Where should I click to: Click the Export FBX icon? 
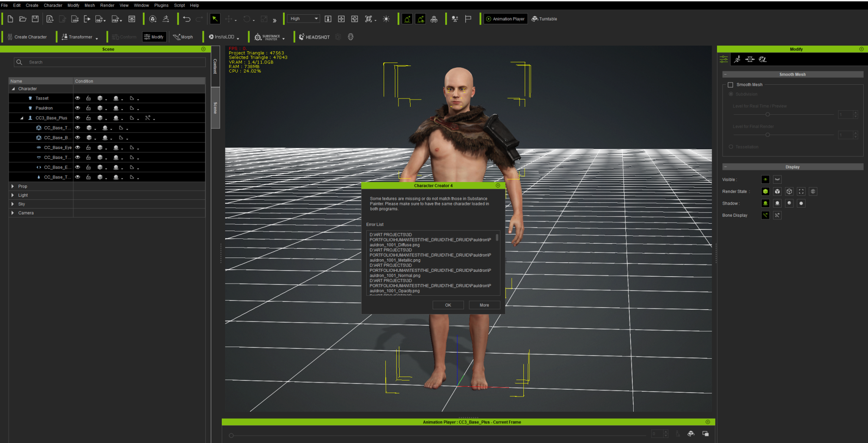pyautogui.click(x=116, y=19)
